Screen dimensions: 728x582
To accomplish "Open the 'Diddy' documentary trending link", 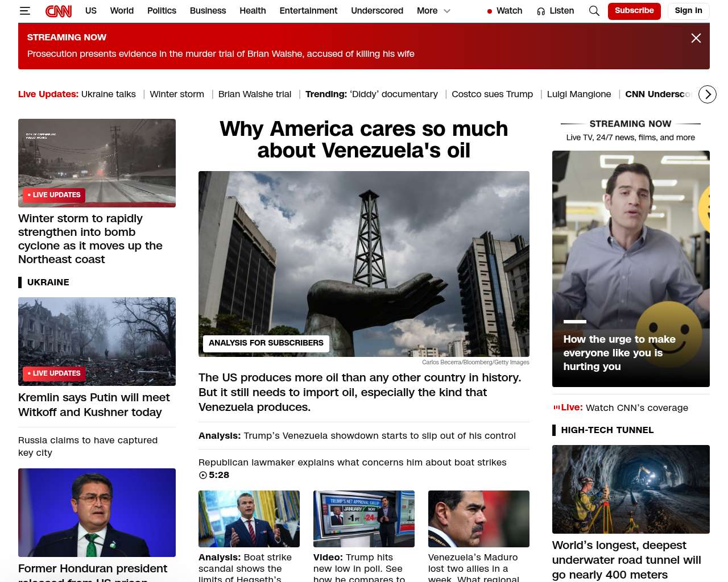I will pyautogui.click(x=394, y=94).
